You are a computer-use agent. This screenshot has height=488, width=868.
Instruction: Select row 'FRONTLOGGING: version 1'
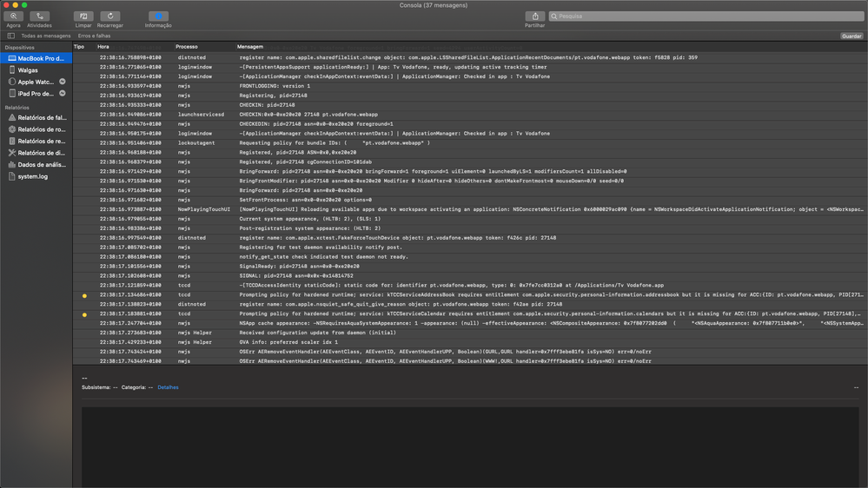pos(470,86)
